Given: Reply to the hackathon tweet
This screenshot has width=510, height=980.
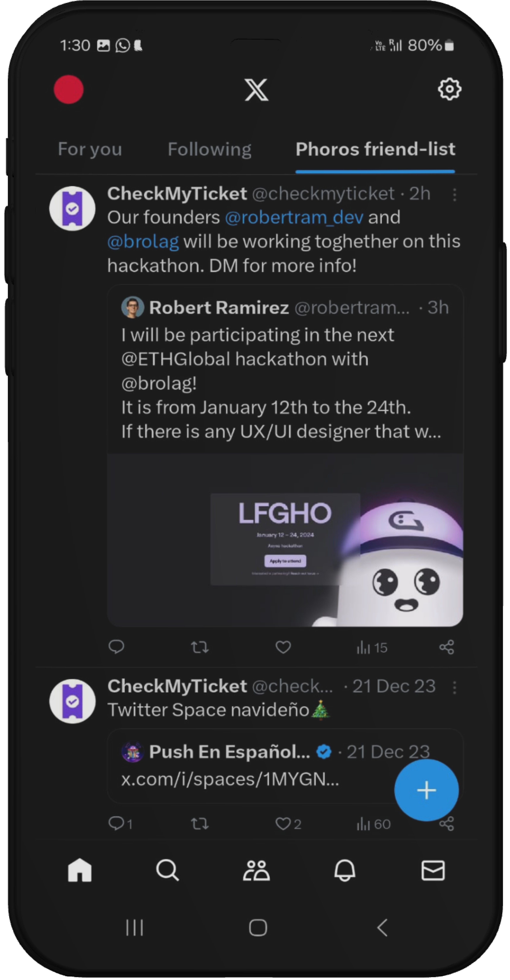Looking at the screenshot, I should click(x=116, y=647).
